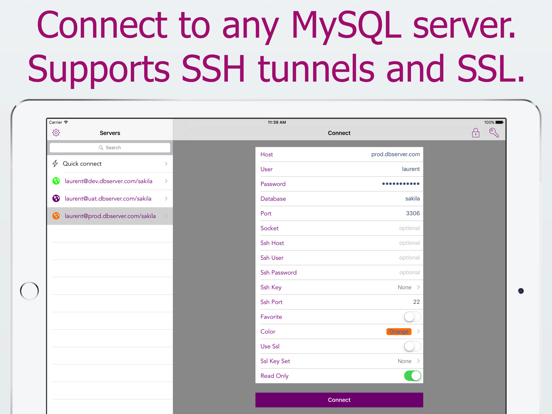Viewport: 552px width, 414px height.
Task: Click the Ssh Host optional field
Action: click(339, 243)
